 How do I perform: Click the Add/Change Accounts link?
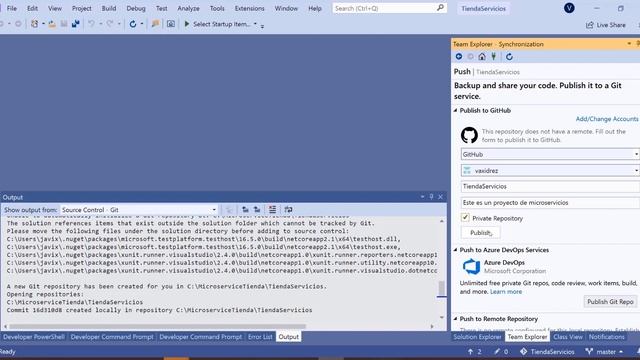pyautogui.click(x=607, y=119)
